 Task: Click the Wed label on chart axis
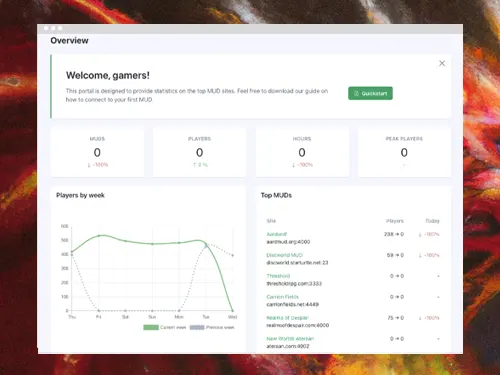233,317
